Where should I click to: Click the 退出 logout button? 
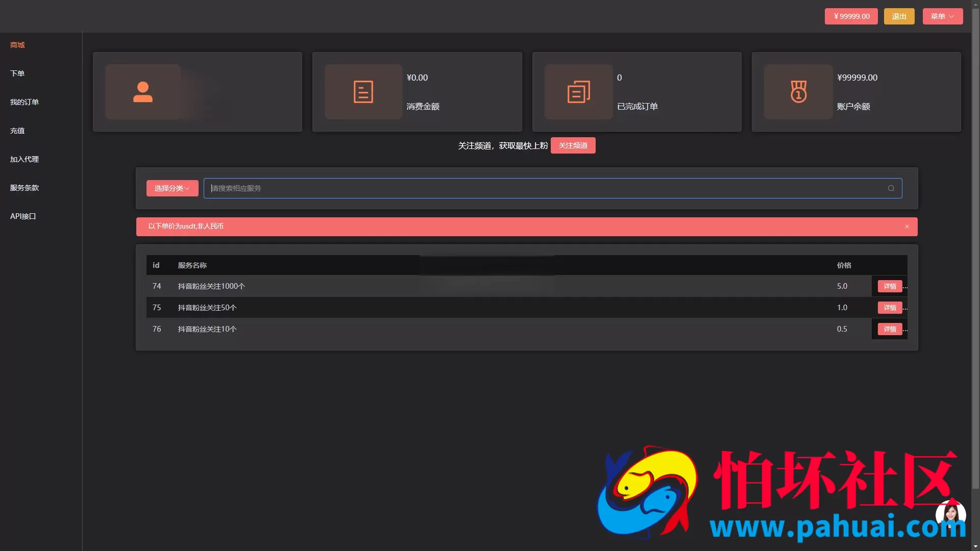point(899,16)
